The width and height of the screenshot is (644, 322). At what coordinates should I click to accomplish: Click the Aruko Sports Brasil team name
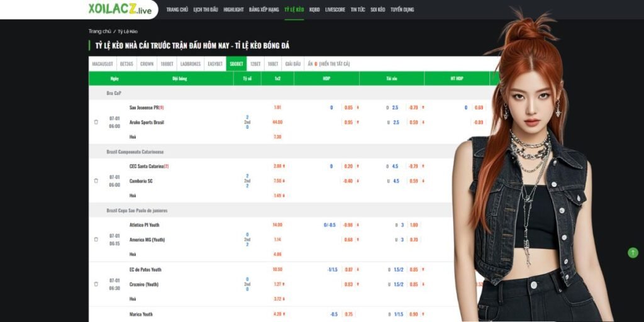pyautogui.click(x=147, y=122)
